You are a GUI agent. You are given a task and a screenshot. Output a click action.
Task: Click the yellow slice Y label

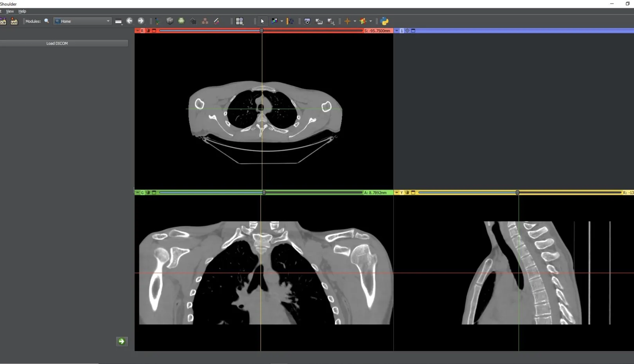(x=402, y=193)
